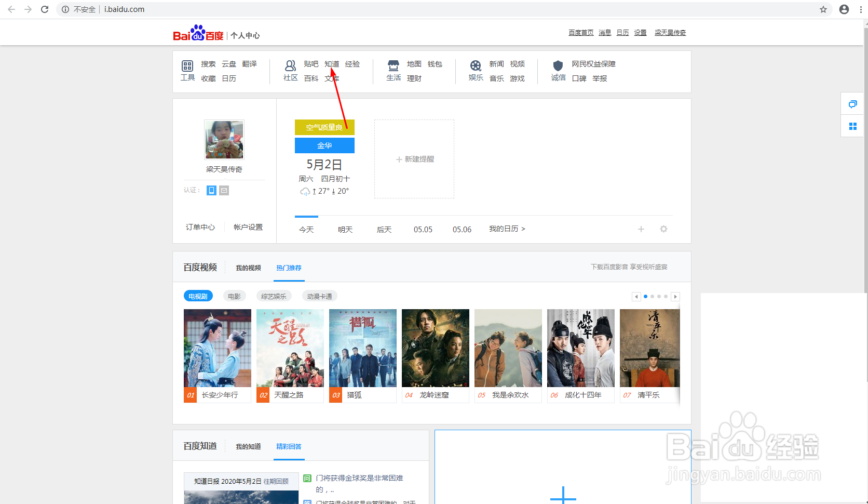Switch to the 我的知道 tab
Image resolution: width=868 pixels, height=504 pixels.
248,446
